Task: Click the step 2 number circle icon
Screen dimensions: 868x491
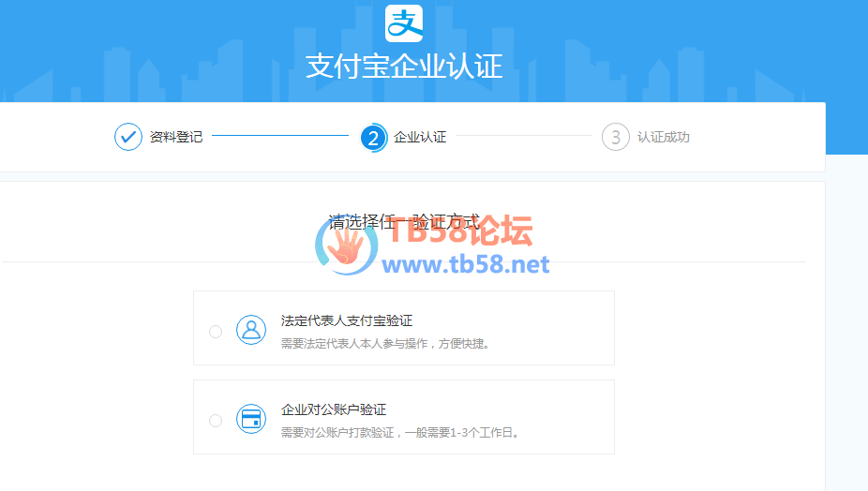Action: (x=373, y=137)
